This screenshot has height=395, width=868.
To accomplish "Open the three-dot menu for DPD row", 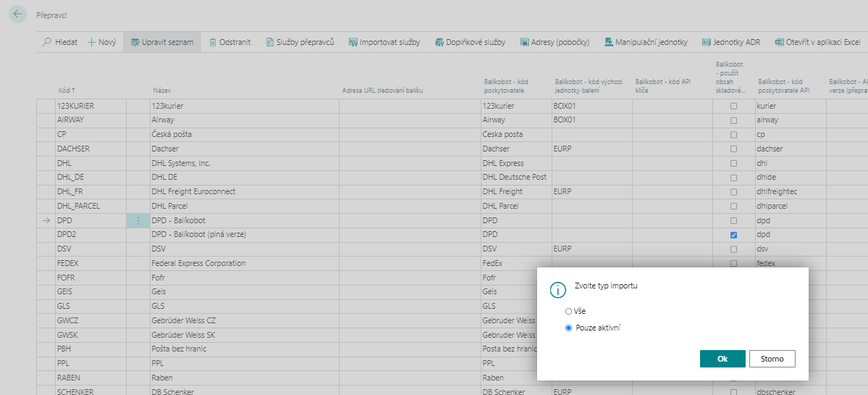I will pyautogui.click(x=138, y=221).
